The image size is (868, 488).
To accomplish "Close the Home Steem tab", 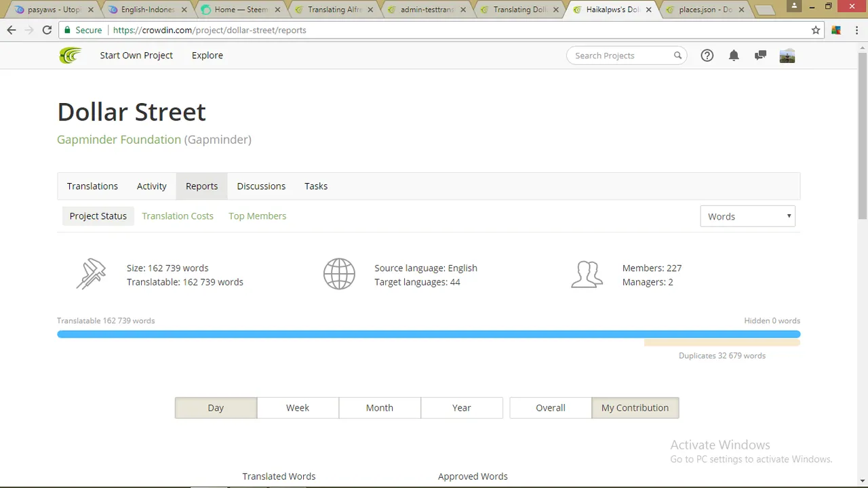I will pos(277,10).
